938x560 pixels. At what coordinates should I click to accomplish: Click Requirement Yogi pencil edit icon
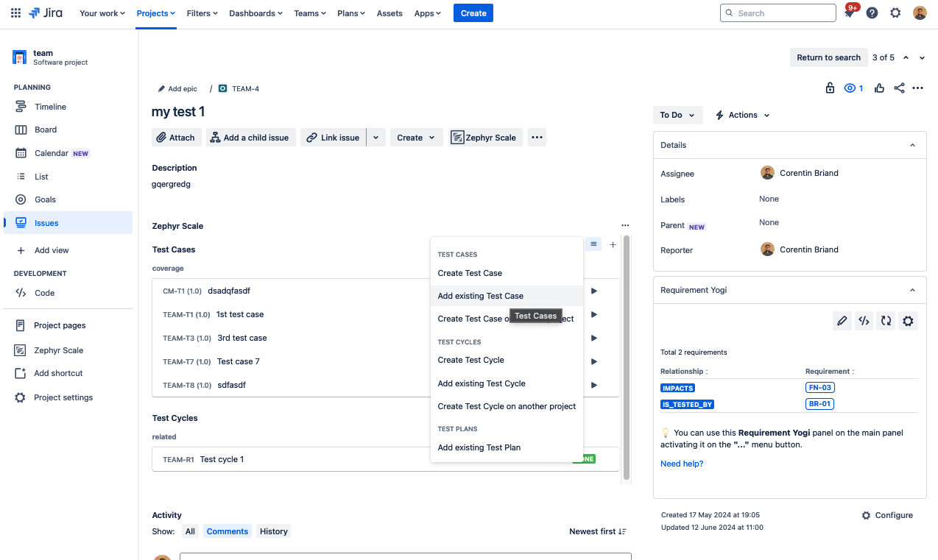coord(842,321)
